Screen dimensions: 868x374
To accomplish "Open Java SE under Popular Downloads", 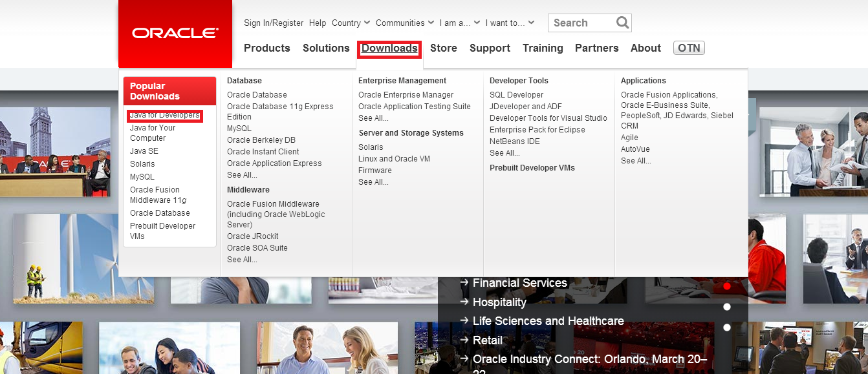I will click(x=144, y=151).
